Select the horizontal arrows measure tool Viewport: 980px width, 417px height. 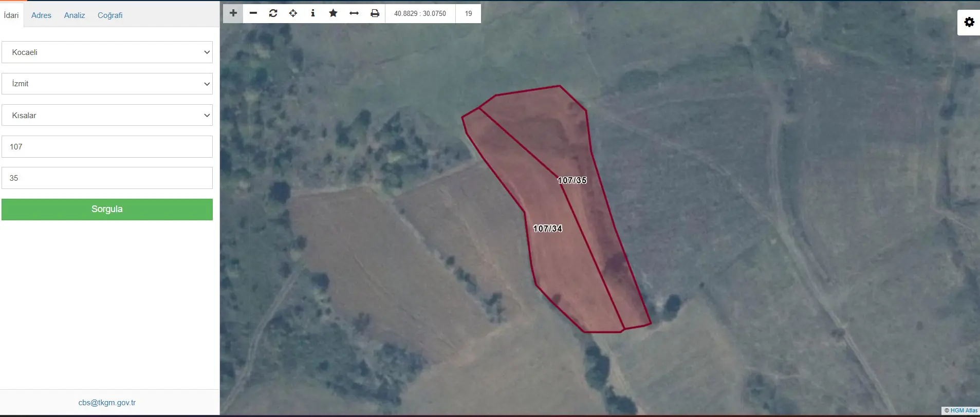pos(354,13)
